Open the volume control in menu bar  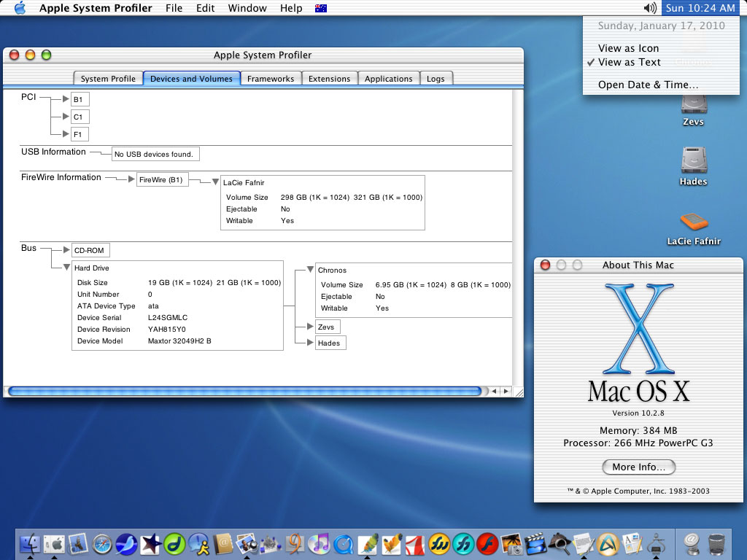coord(650,7)
